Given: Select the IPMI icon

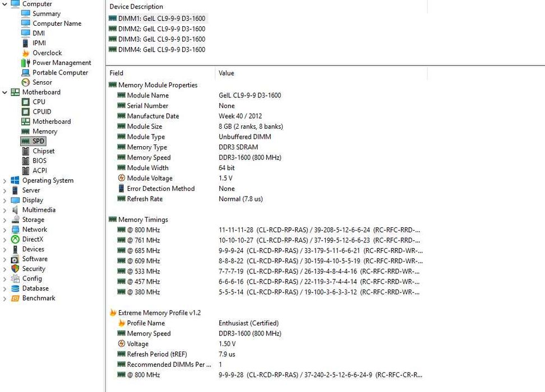Looking at the screenshot, I should [x=25, y=43].
